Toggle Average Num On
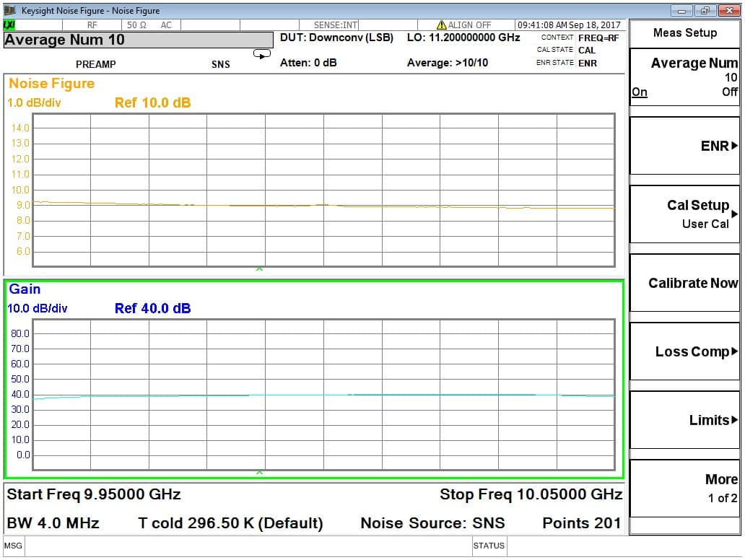745x560 pixels. click(639, 92)
